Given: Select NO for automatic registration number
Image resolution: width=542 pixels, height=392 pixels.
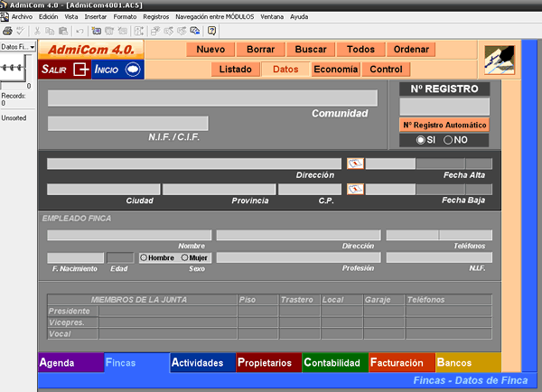Looking at the screenshot, I should point(448,140).
